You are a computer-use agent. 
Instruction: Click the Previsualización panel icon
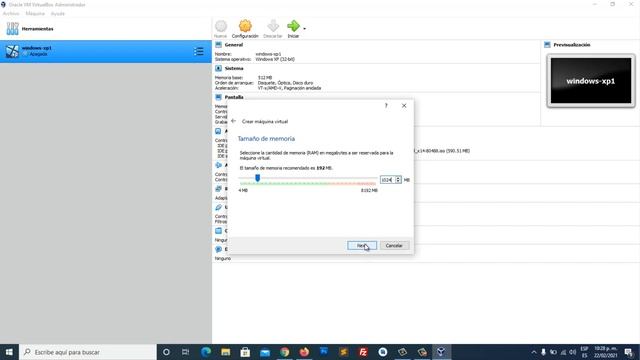pyautogui.click(x=547, y=44)
